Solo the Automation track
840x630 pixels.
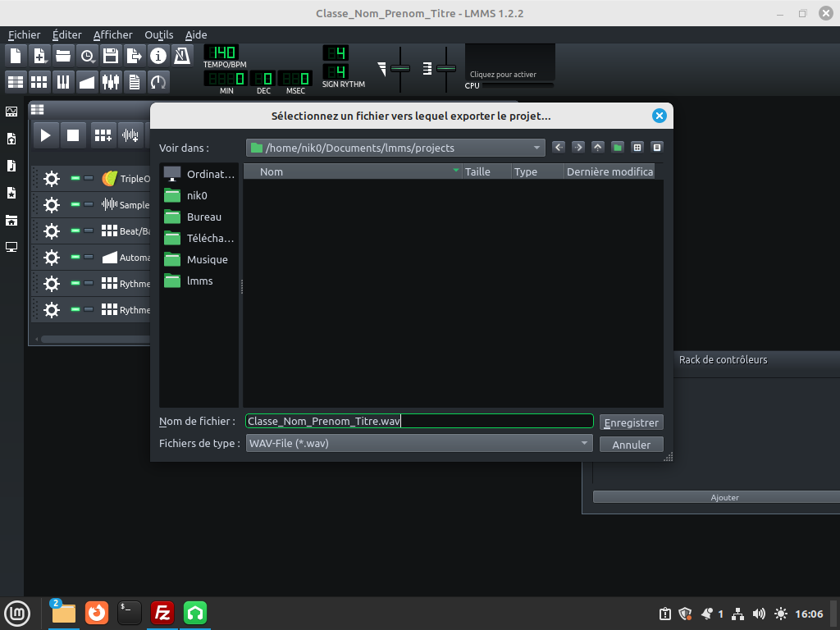click(x=89, y=257)
